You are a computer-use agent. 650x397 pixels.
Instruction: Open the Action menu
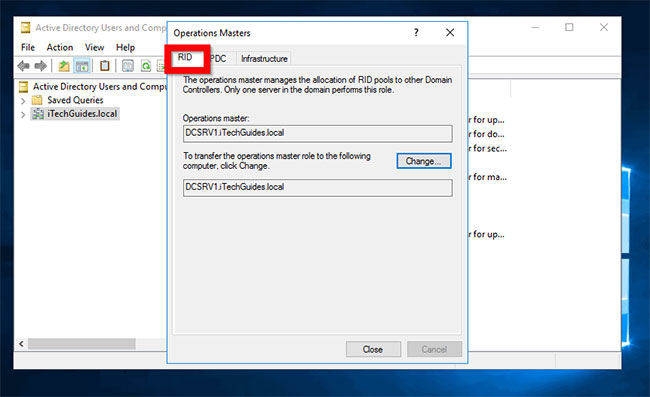tap(60, 47)
